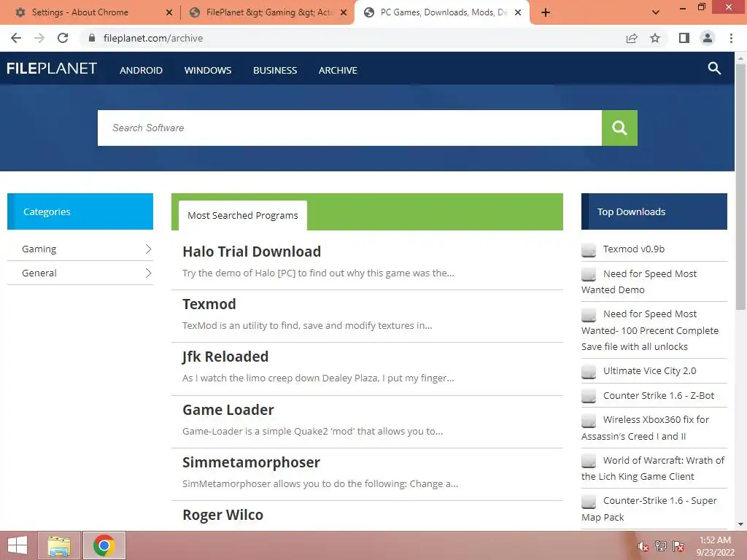
Task: Click inside the Search Software field
Action: [349, 128]
